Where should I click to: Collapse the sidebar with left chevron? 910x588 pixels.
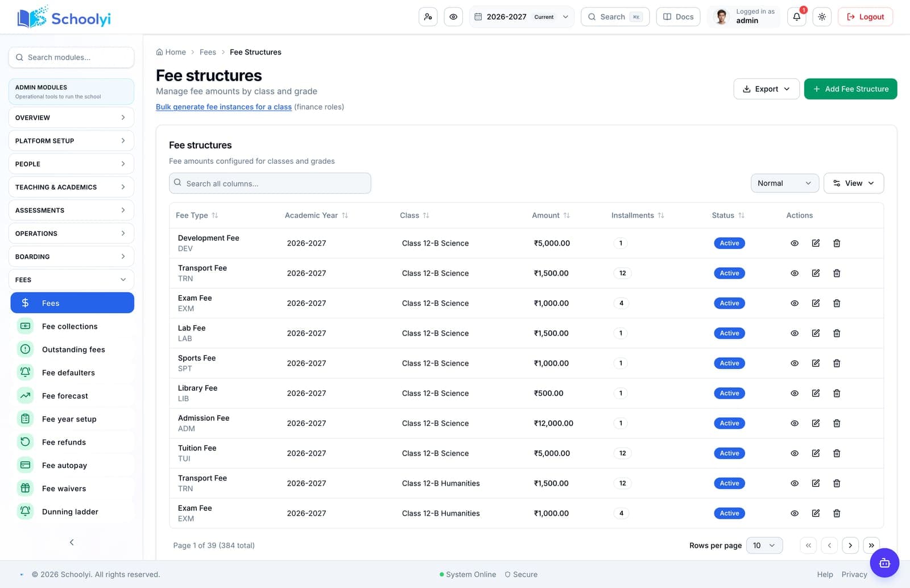click(x=72, y=542)
